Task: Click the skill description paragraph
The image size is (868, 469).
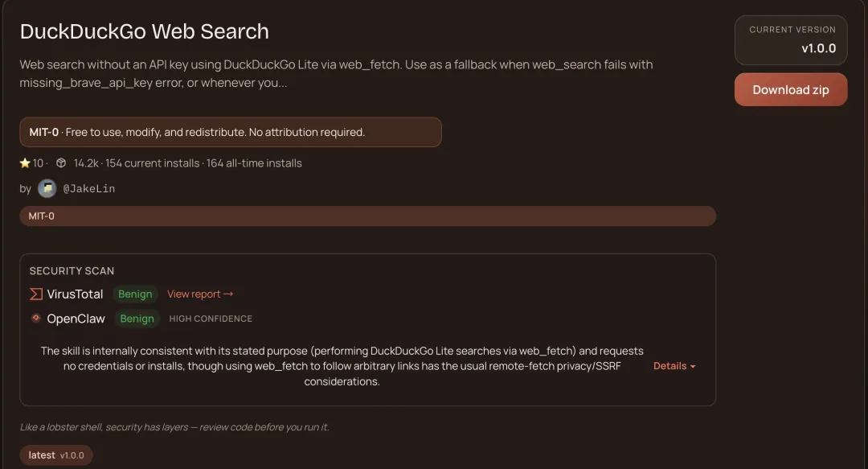Action: (x=336, y=74)
